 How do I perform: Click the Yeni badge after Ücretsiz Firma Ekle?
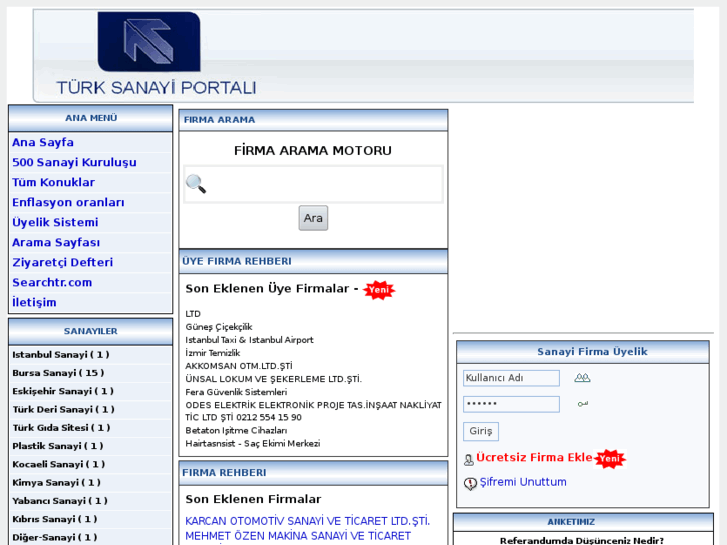click(610, 459)
